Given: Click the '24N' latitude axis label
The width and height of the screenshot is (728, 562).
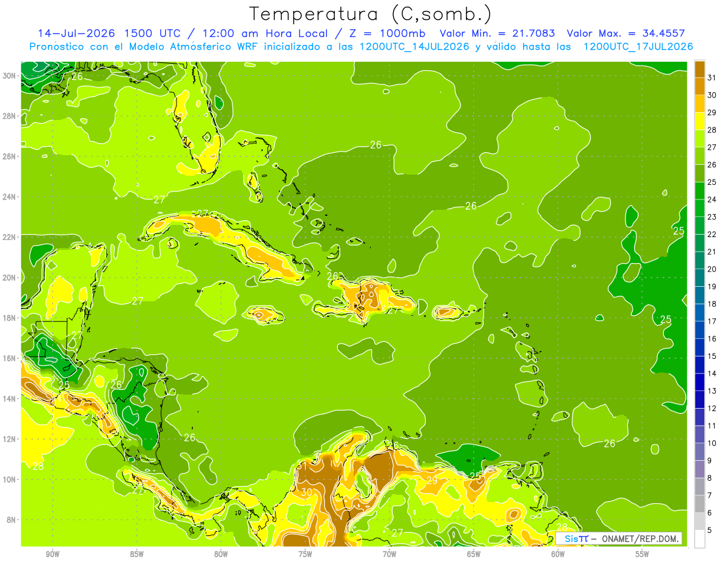Looking at the screenshot, I should (10, 196).
